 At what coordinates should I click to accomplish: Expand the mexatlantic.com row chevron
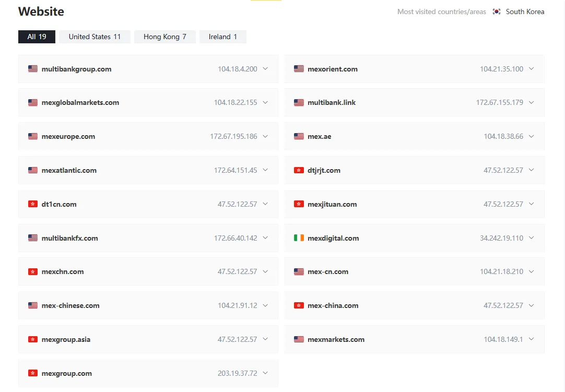click(x=265, y=170)
